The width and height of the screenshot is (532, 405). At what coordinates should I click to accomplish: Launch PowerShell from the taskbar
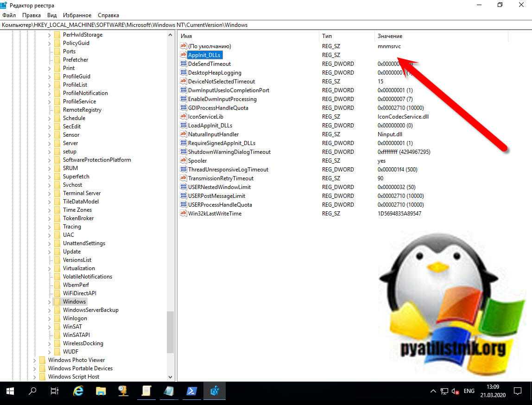191,391
